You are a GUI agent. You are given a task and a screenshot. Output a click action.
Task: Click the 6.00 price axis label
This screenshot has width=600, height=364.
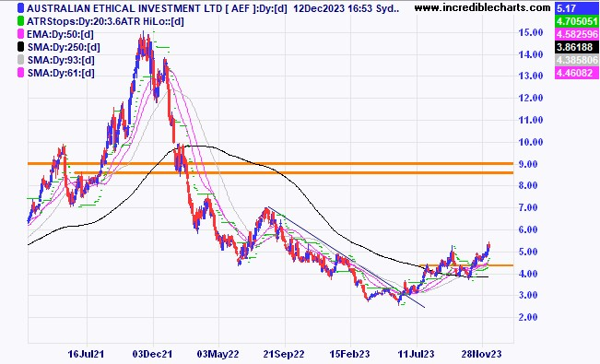pyautogui.click(x=528, y=229)
